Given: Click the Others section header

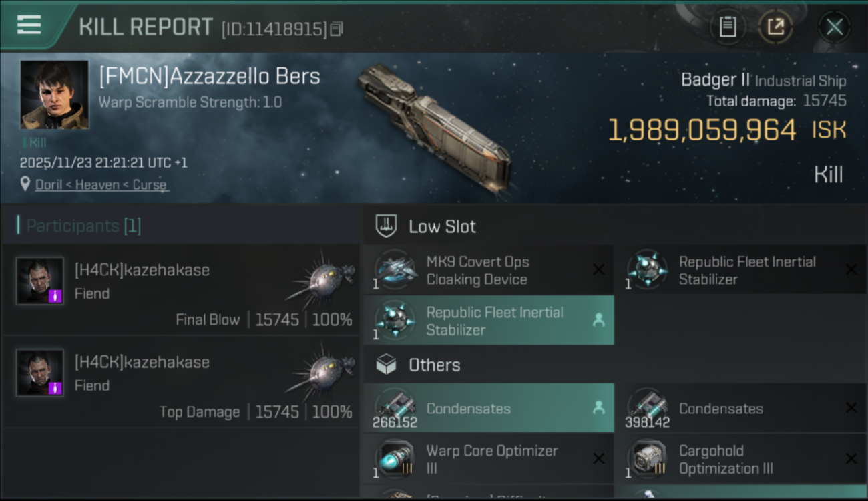Looking at the screenshot, I should tap(434, 365).
